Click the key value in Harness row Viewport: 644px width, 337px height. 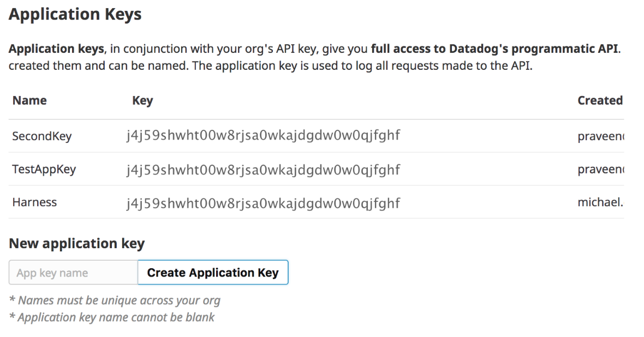pyautogui.click(x=263, y=203)
